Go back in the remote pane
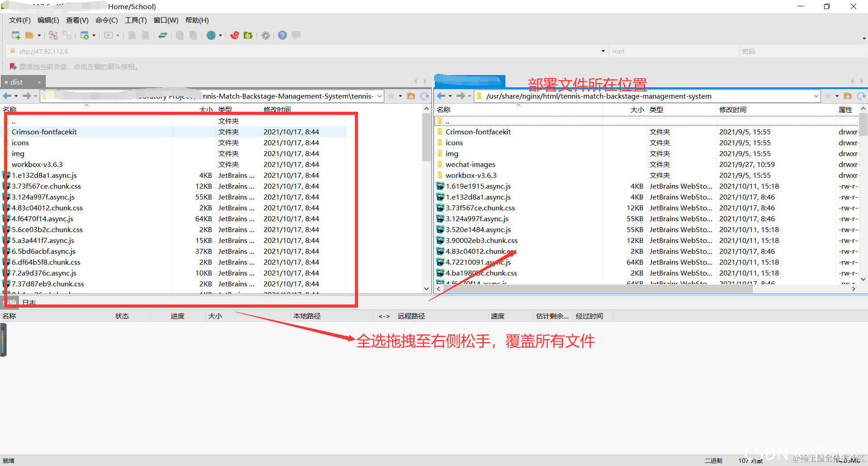The width and height of the screenshot is (868, 466). tap(441, 96)
